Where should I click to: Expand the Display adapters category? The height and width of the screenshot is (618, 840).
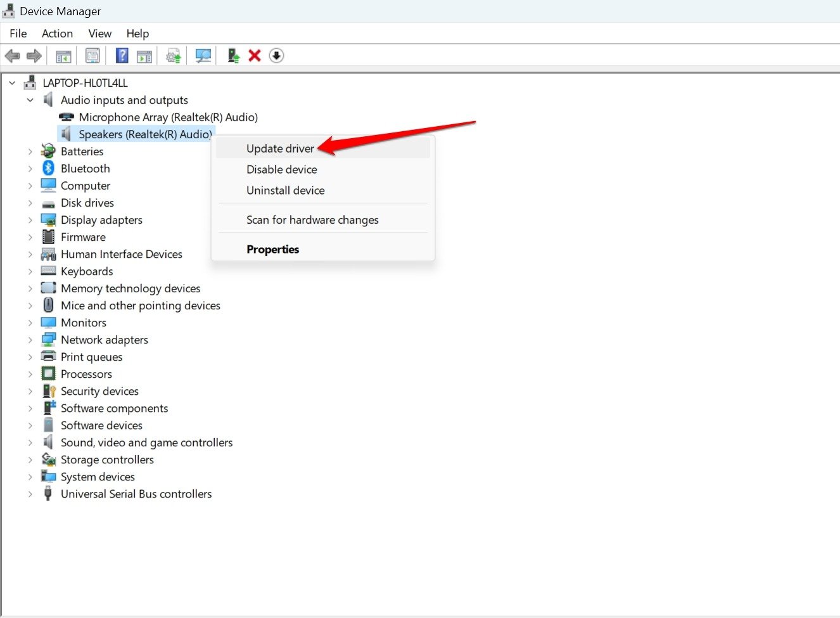(30, 219)
